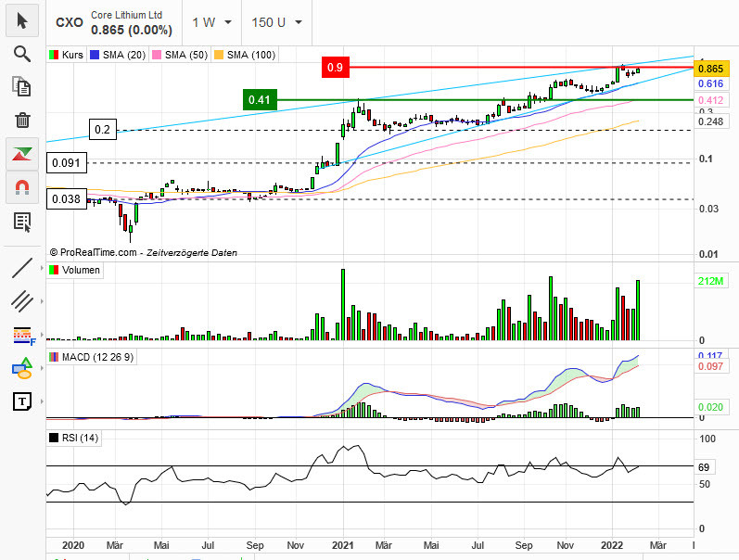739x560 pixels.
Task: Select the parallel lines channel tool
Action: pos(22,300)
